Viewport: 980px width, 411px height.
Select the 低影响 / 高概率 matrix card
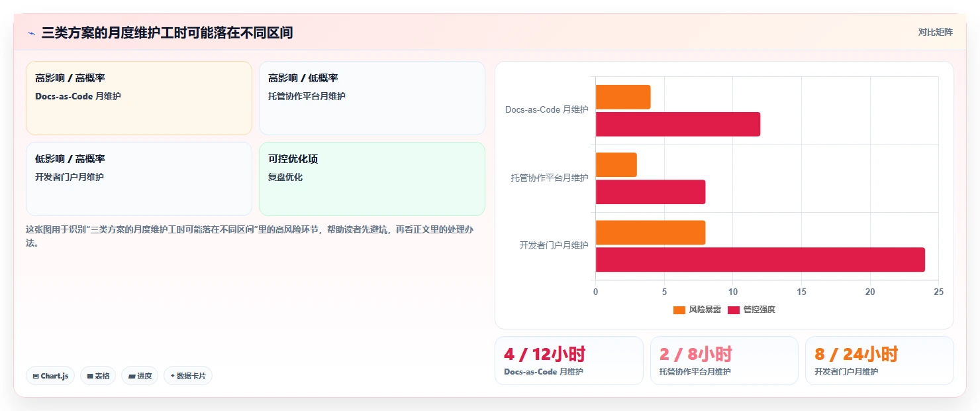coord(139,179)
